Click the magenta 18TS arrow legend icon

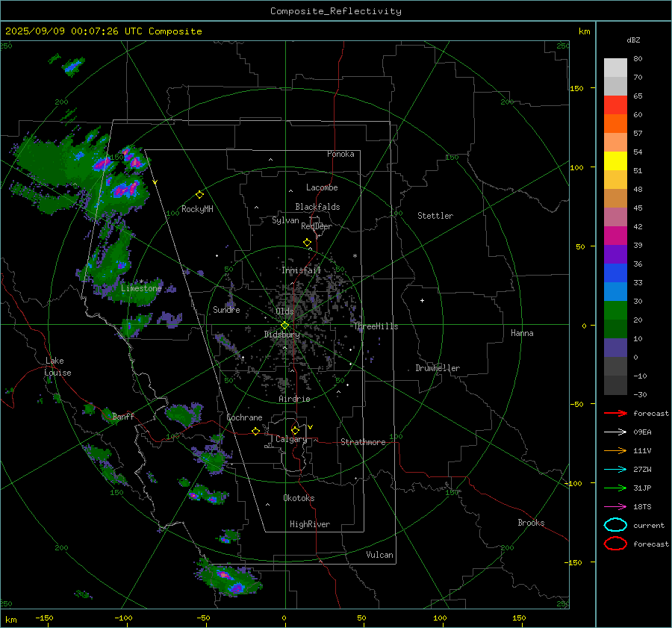click(x=615, y=507)
